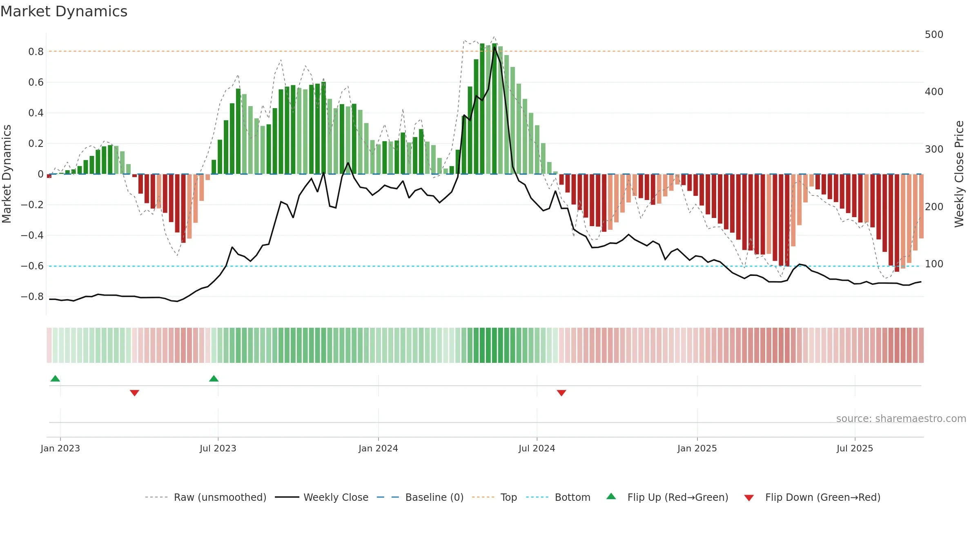Click the Jan 2024 axis label
This screenshot has width=980, height=551.
(379, 448)
